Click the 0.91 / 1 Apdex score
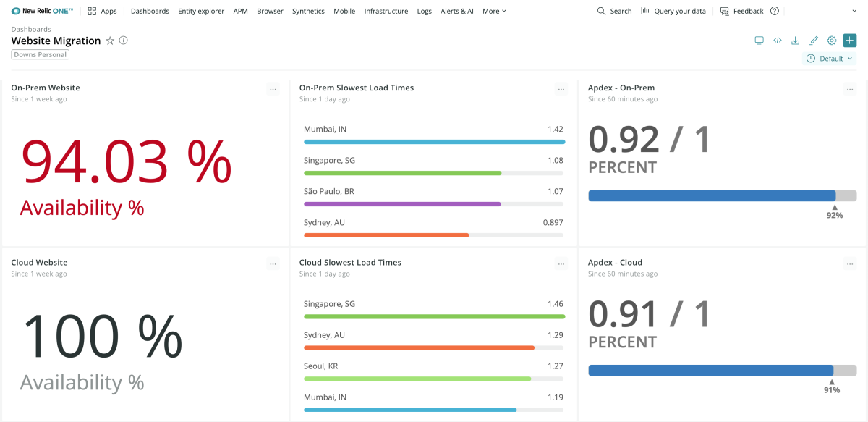This screenshot has width=868, height=422. click(650, 314)
